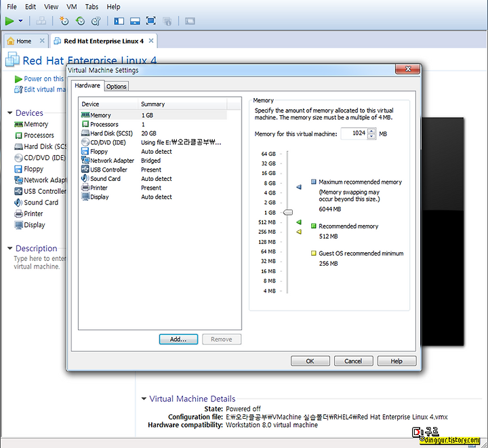This screenshot has height=448, width=488.
Task: Close the Virtual Machine Settings dialog
Action: [x=408, y=69]
